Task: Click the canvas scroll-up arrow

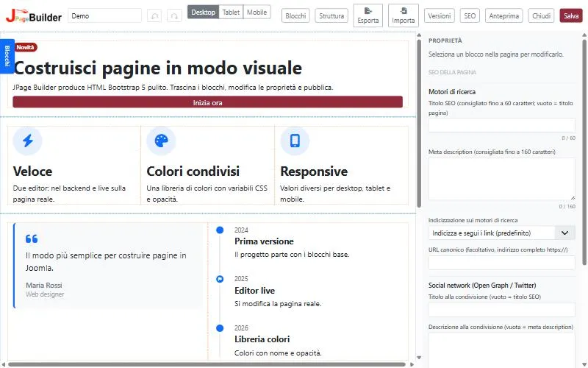Action: coord(419,35)
